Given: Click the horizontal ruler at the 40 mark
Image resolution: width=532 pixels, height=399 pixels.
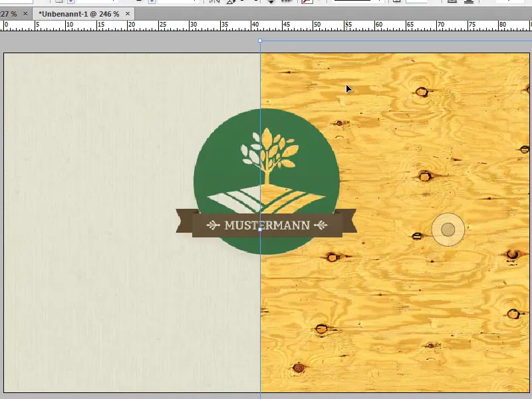Looking at the screenshot, I should coord(255,25).
